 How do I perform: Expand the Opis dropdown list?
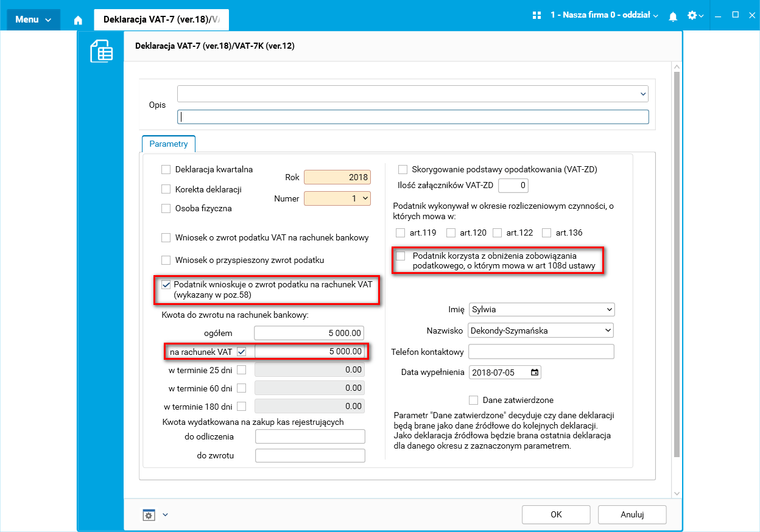coord(643,94)
